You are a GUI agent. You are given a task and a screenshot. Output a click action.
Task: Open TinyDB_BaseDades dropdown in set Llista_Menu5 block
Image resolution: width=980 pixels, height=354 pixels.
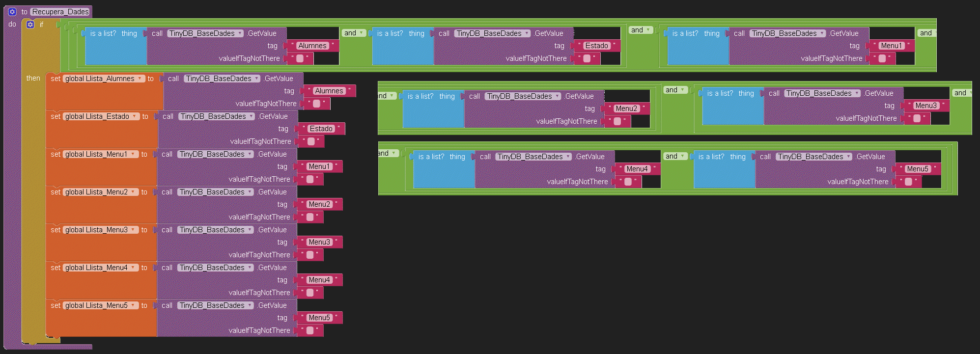coord(250,305)
